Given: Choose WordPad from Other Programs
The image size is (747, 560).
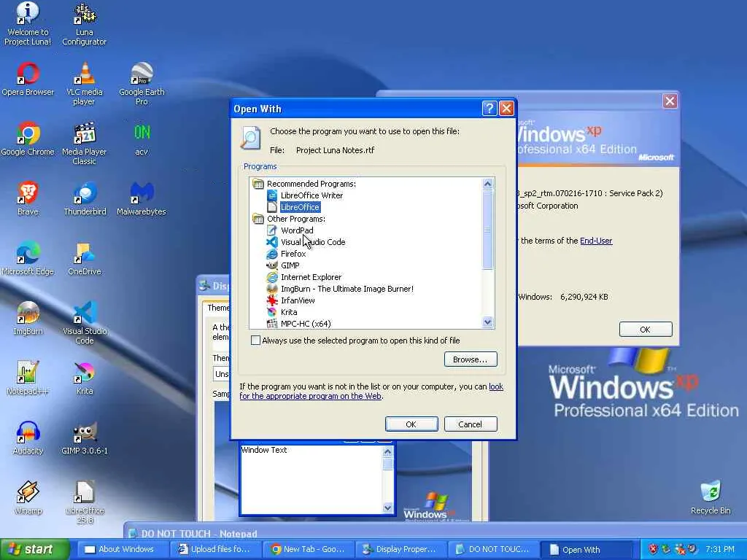Looking at the screenshot, I should 297,230.
